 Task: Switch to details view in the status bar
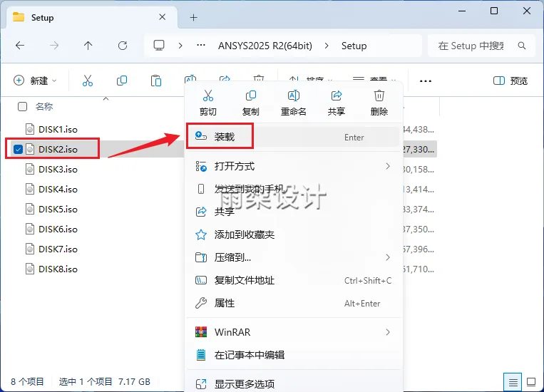(513, 382)
